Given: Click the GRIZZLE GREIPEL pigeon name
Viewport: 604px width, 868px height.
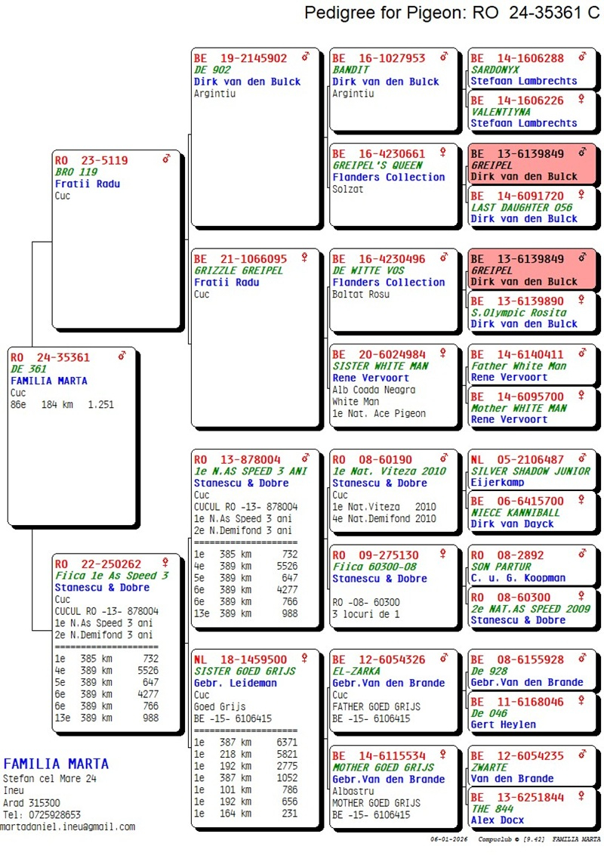Looking at the screenshot, I should point(239,270).
